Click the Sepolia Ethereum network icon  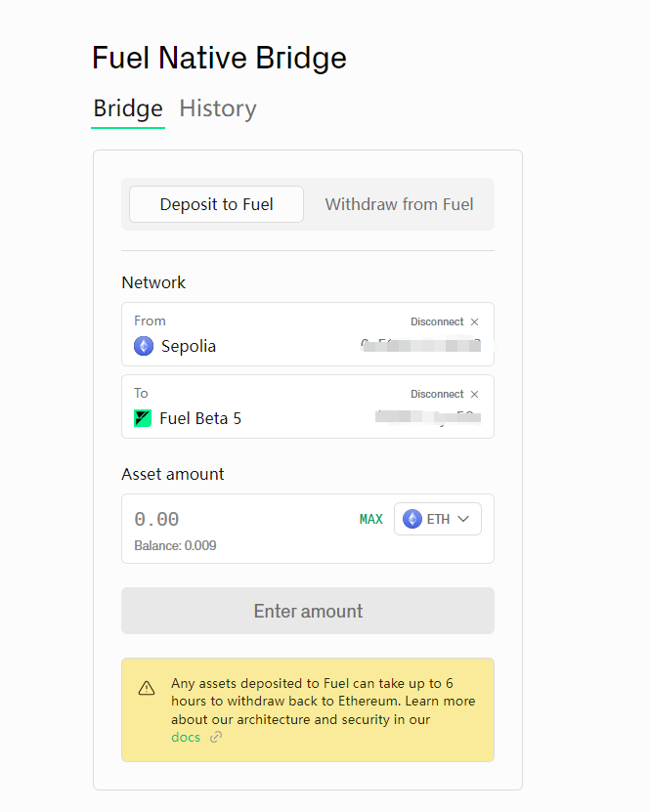click(144, 346)
